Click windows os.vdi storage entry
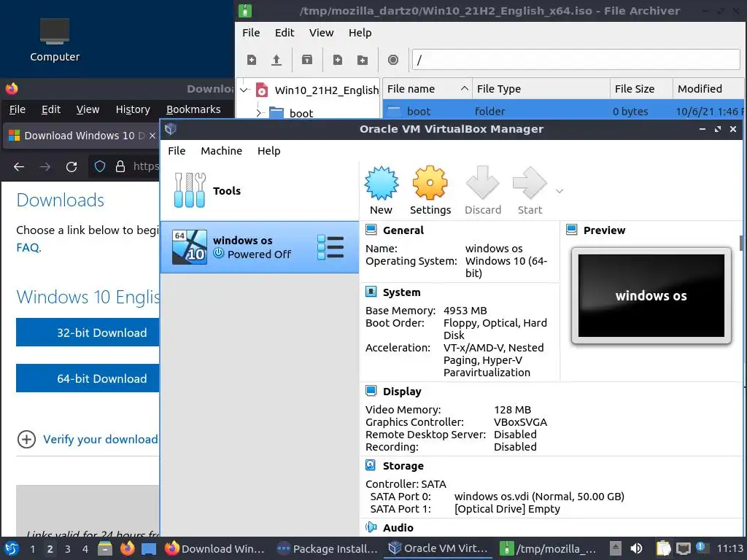This screenshot has height=560, width=747. (x=539, y=496)
